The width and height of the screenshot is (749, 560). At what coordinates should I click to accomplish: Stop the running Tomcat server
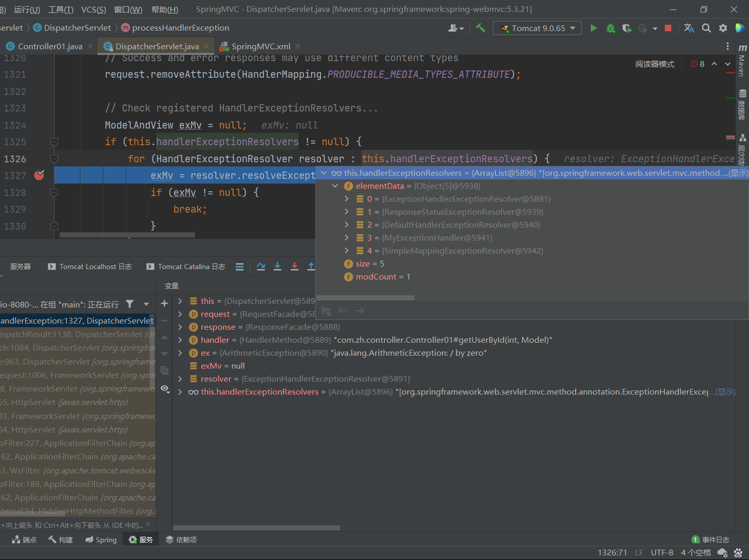pyautogui.click(x=668, y=28)
